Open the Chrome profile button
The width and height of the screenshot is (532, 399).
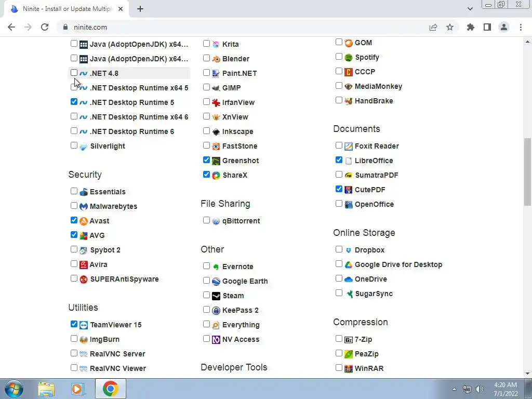pos(504,27)
